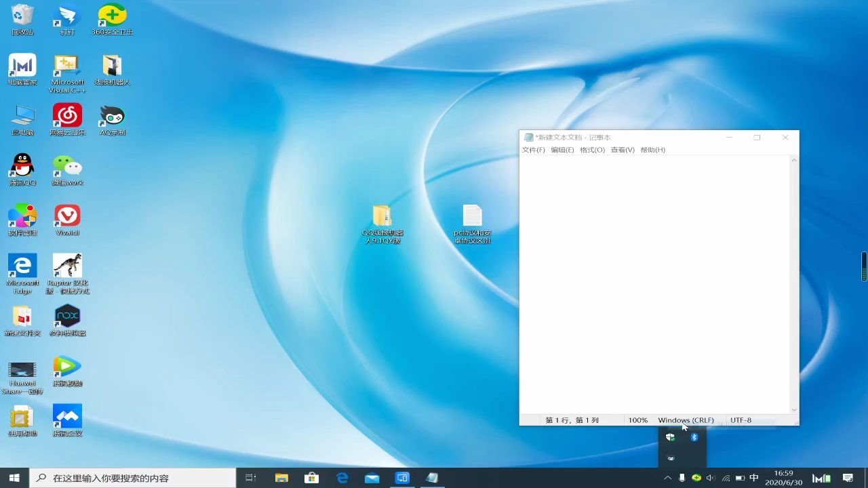Viewport: 868px width, 488px height.
Task: Open the Wi-Fi network tray icon
Action: (x=726, y=478)
